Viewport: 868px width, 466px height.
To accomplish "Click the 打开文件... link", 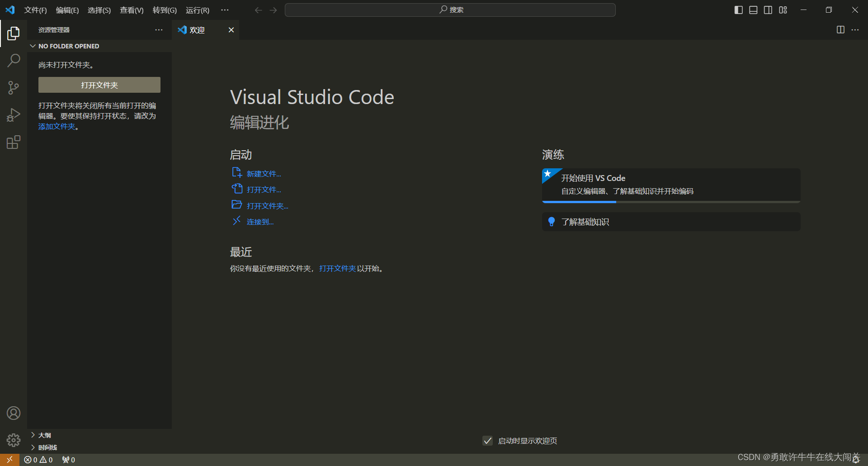I will pyautogui.click(x=264, y=190).
